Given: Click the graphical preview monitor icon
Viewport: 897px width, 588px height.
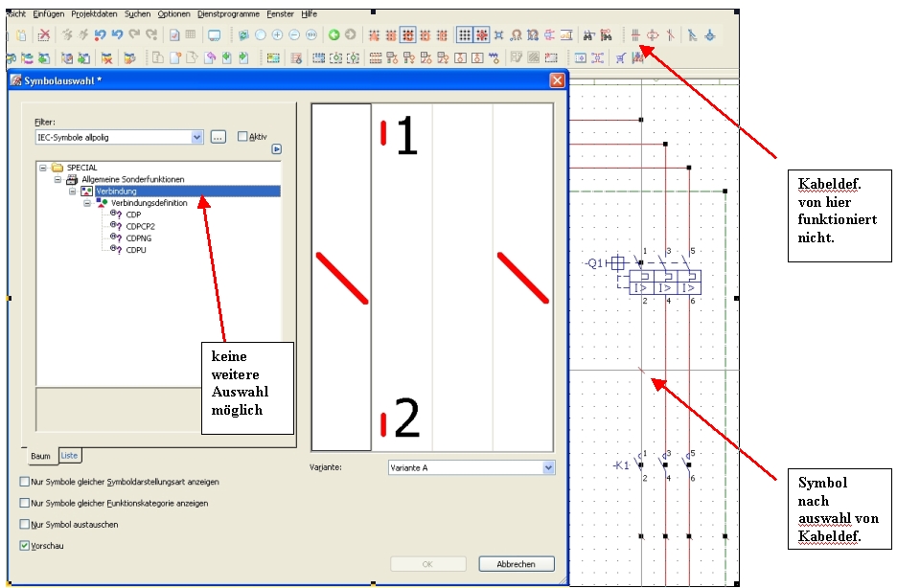Looking at the screenshot, I should pyautogui.click(x=215, y=35).
